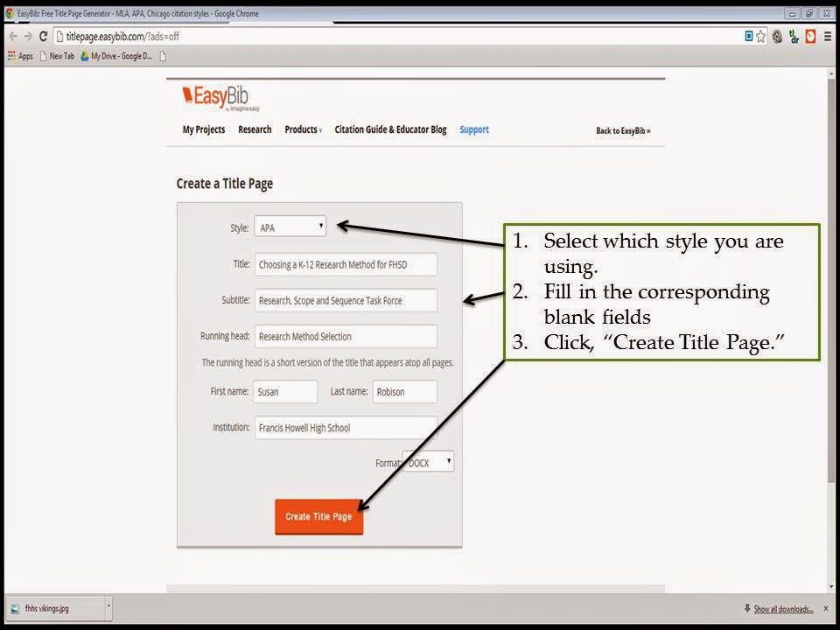The height and width of the screenshot is (630, 840).
Task: Click the Running head input field
Action: pyautogui.click(x=346, y=336)
